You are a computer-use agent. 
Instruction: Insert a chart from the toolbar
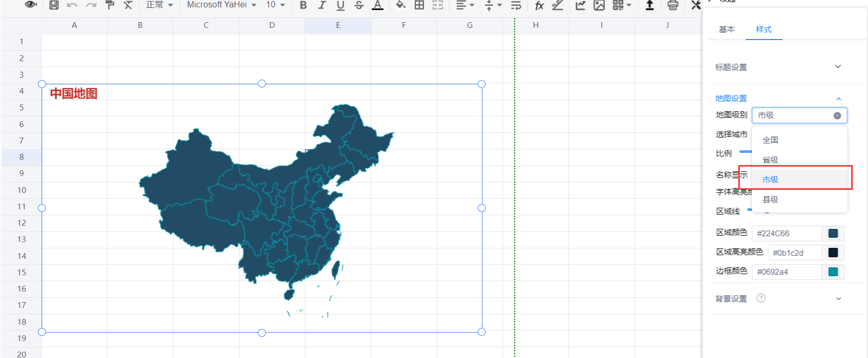coord(581,5)
